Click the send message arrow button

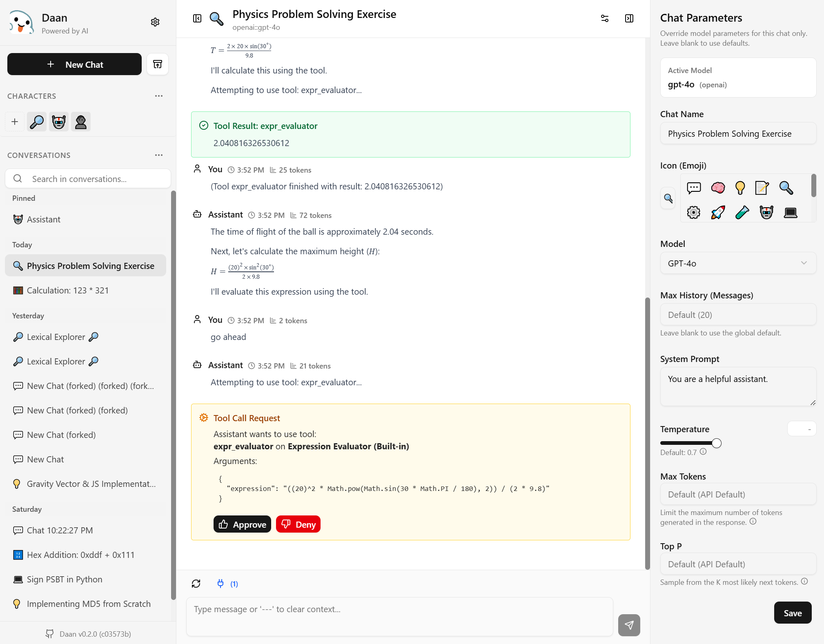[629, 625]
